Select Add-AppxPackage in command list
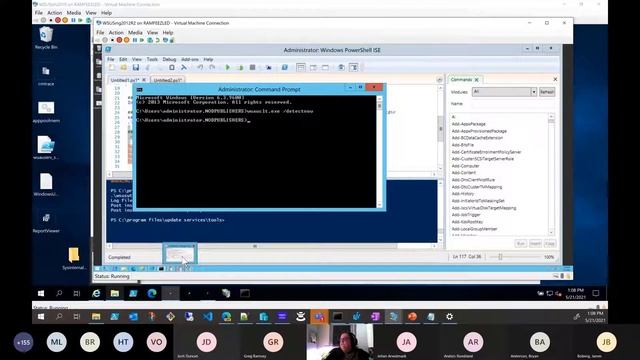 pyautogui.click(x=469, y=124)
